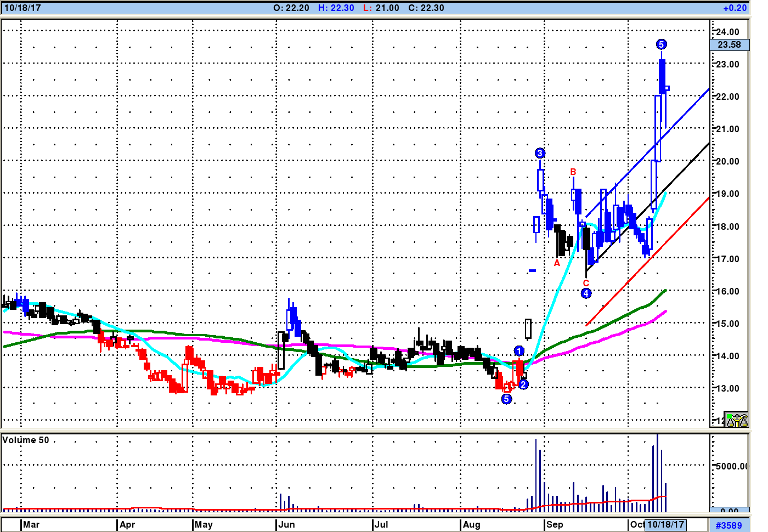Click the 0.00 volume axis tag
The image size is (768, 532).
tap(729, 511)
